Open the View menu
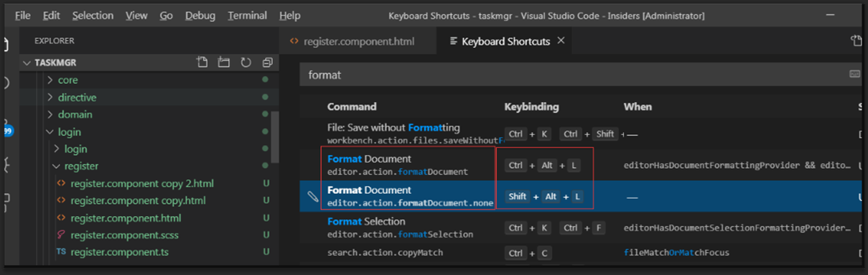 [136, 15]
